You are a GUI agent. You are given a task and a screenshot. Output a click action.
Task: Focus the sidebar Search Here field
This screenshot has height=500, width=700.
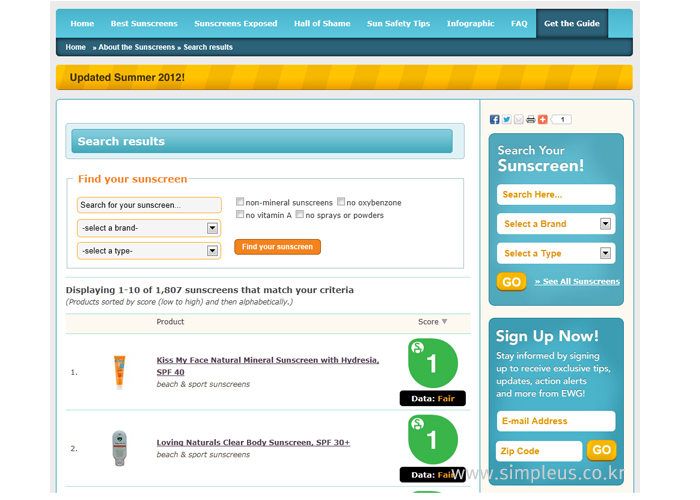pyautogui.click(x=556, y=194)
